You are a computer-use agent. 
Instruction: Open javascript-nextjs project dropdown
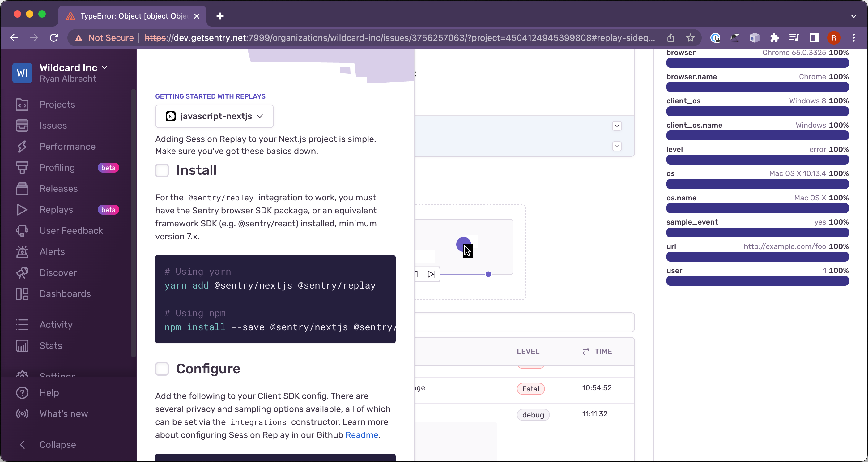coord(214,116)
